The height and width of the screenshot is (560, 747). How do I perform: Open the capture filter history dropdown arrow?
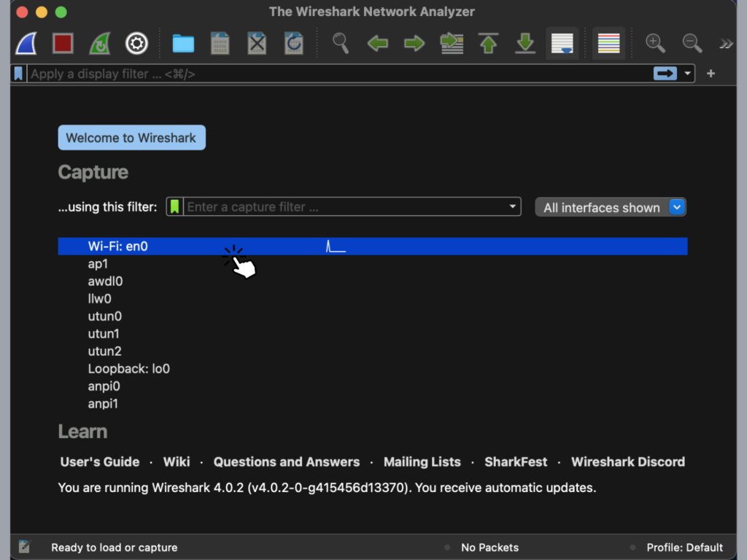[512, 207]
